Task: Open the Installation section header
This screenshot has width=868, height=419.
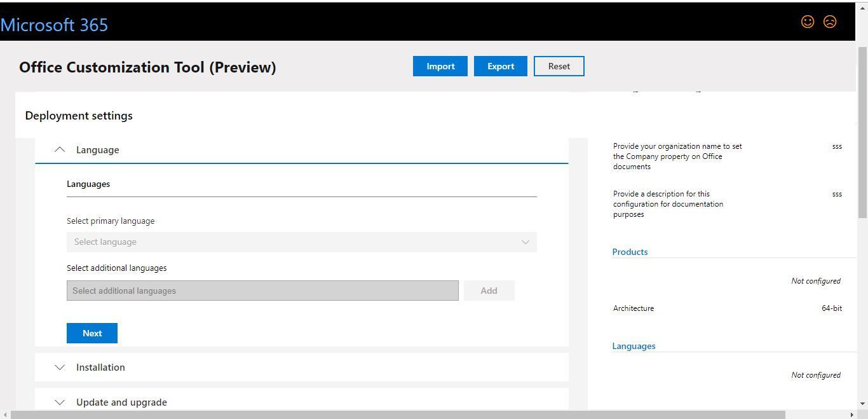Action: [x=302, y=367]
